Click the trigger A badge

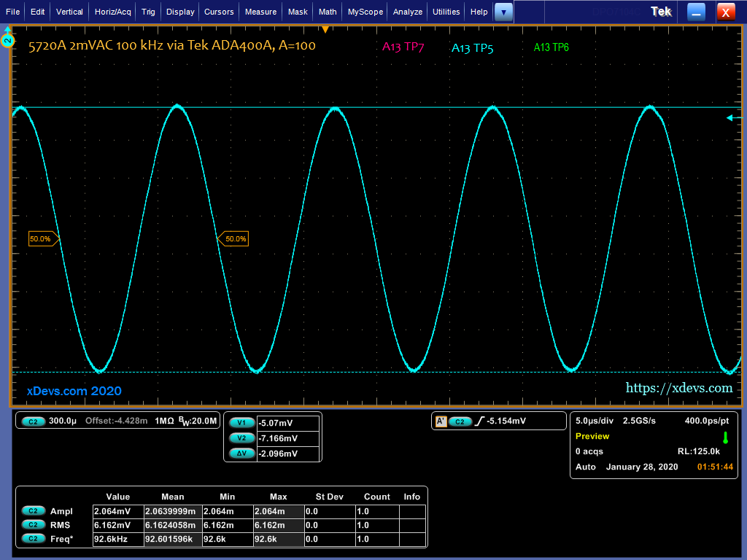click(x=441, y=421)
